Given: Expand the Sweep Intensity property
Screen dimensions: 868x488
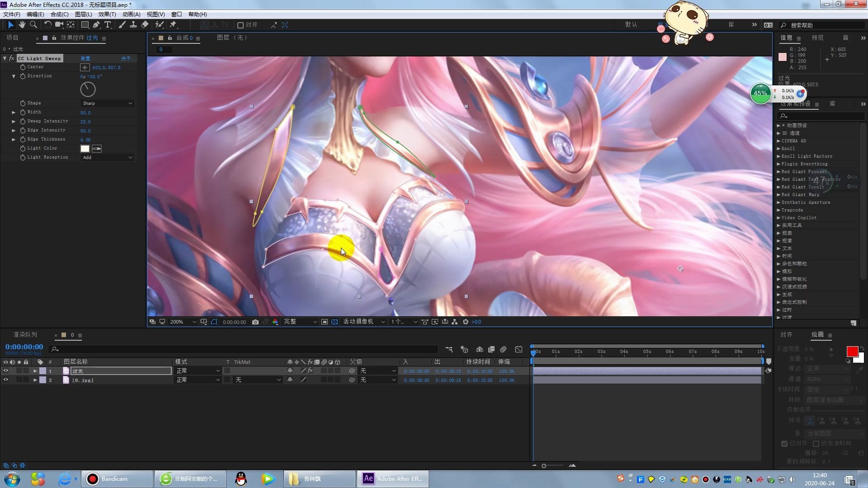Looking at the screenshot, I should (x=14, y=122).
